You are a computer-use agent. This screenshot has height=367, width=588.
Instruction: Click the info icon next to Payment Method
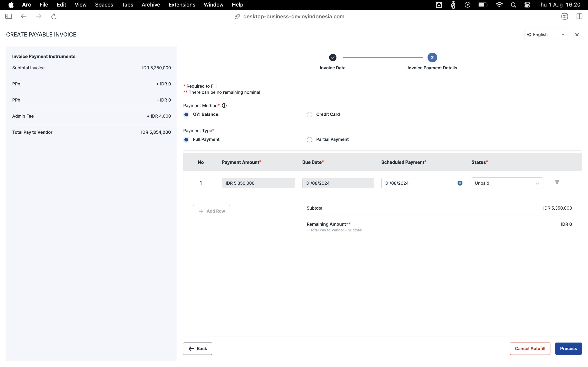coord(224,105)
